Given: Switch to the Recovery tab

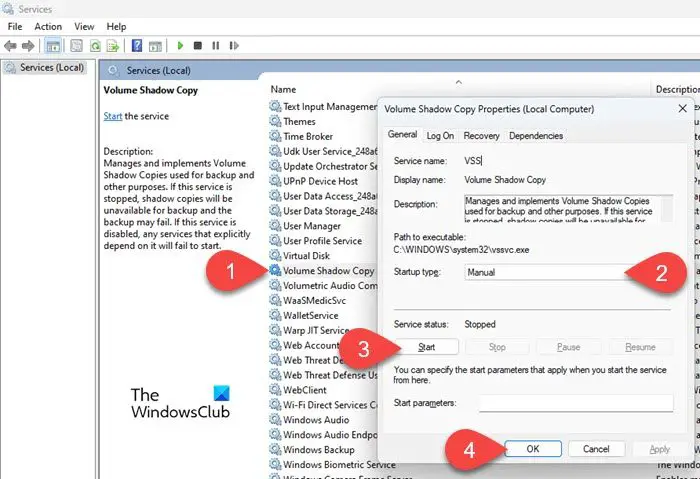Looking at the screenshot, I should coord(481,136).
